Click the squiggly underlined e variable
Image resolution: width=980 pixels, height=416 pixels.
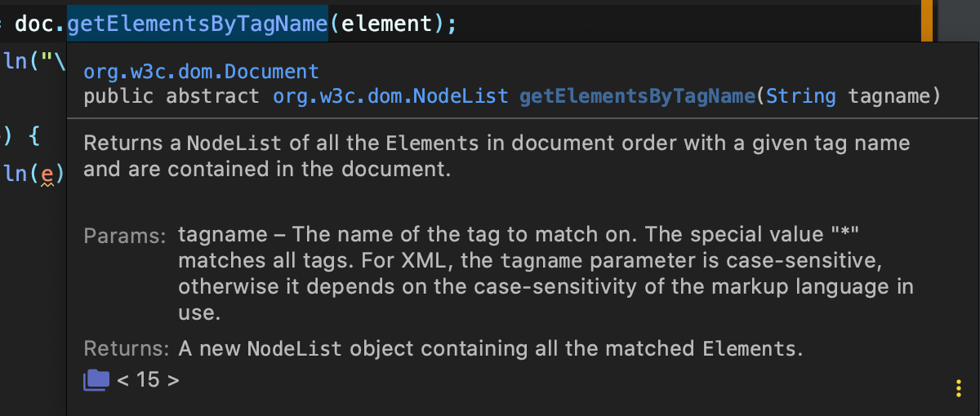point(47,175)
